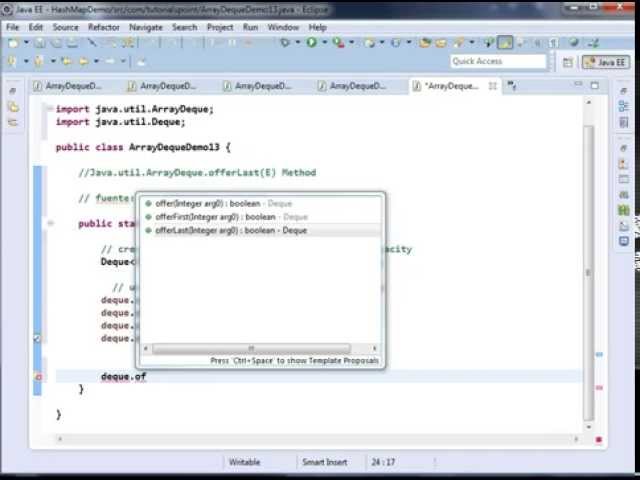Screen dimensions: 640x480
Task: Click the Run External Tools icon
Action: point(338,42)
